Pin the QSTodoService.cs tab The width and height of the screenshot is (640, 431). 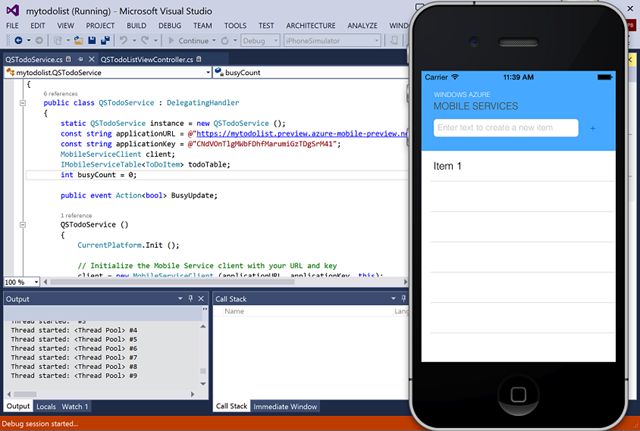coord(80,59)
